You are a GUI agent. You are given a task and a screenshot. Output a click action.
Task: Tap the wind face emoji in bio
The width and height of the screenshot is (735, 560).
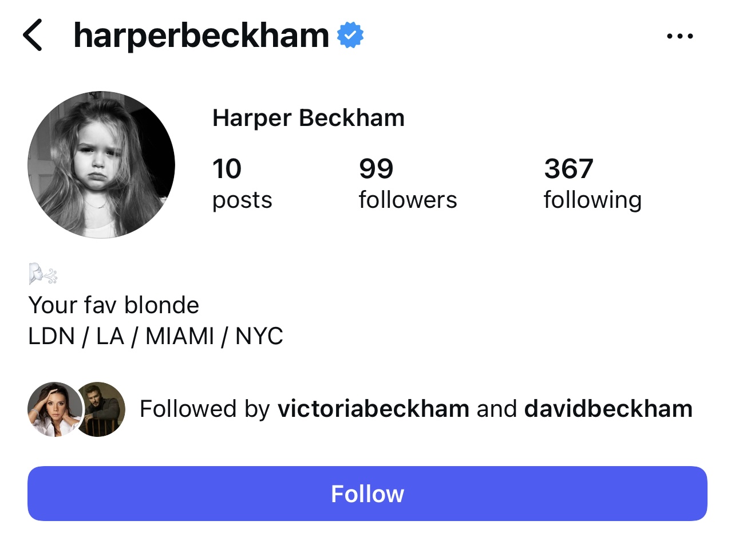tap(44, 274)
